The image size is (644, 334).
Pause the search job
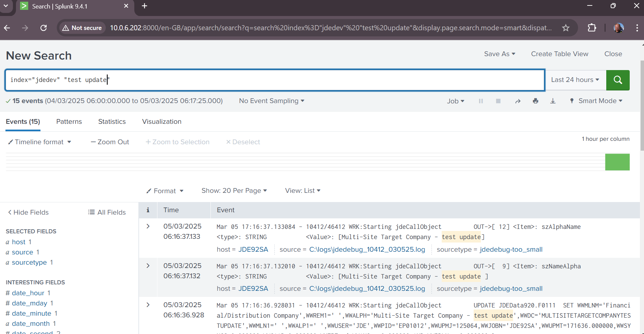click(x=481, y=101)
